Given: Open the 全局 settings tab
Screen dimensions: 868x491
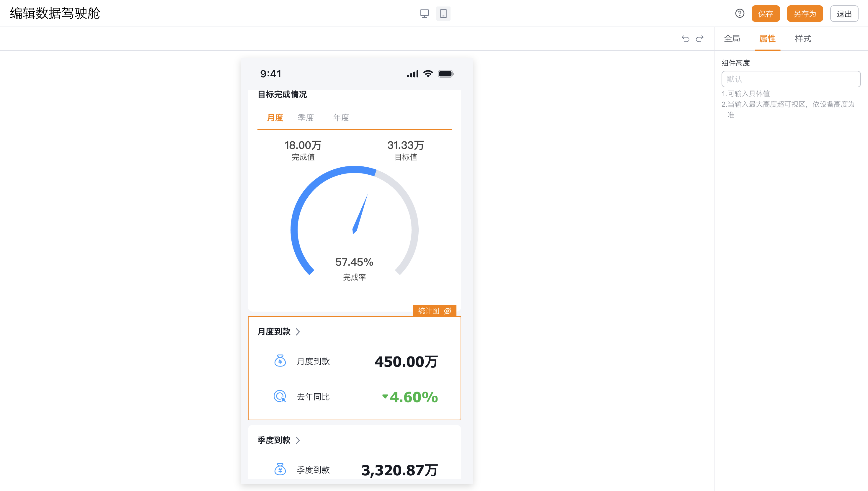Looking at the screenshot, I should 732,39.
